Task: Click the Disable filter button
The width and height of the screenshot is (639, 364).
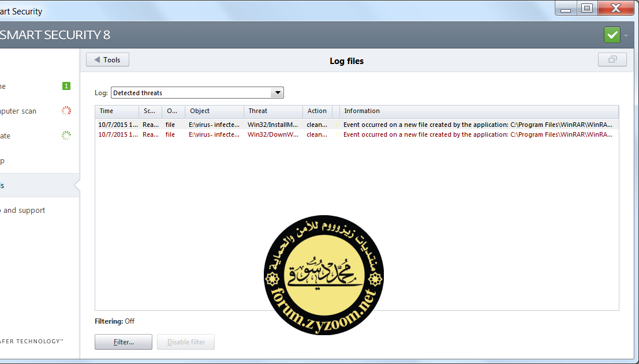Action: click(x=186, y=342)
